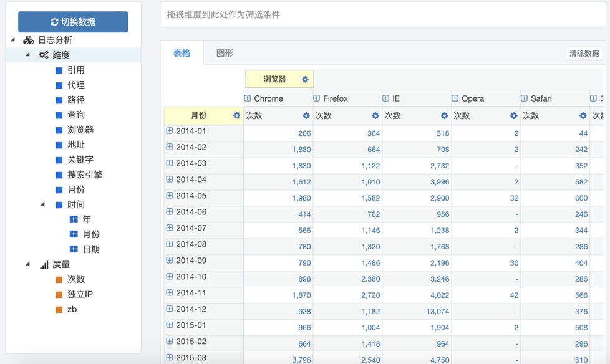Open settings gear for Opera 次数 column
The height and width of the screenshot is (364, 610).
coord(513,116)
